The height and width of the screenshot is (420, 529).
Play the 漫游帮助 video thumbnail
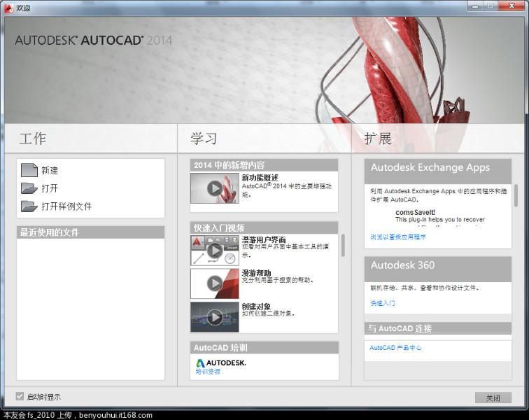[215, 283]
